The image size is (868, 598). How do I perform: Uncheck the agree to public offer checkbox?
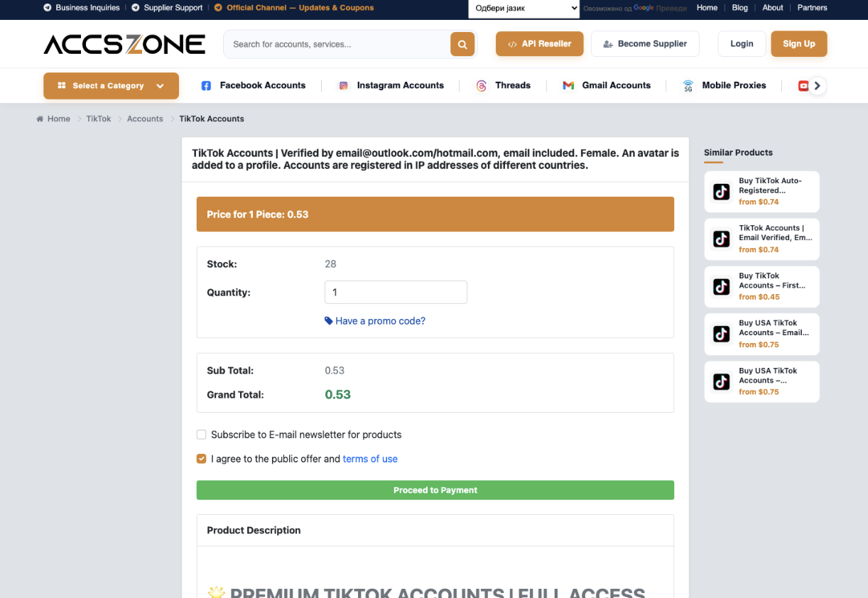(x=202, y=459)
